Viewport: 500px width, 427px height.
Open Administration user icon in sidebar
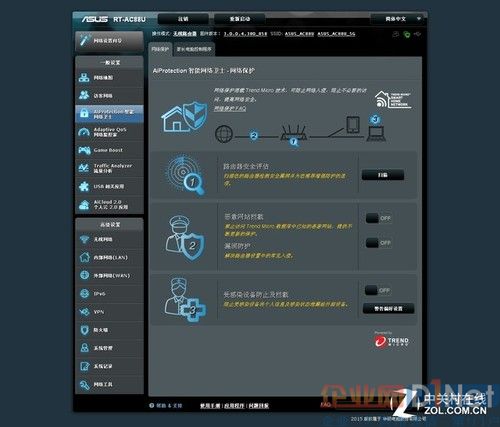coord(84,348)
